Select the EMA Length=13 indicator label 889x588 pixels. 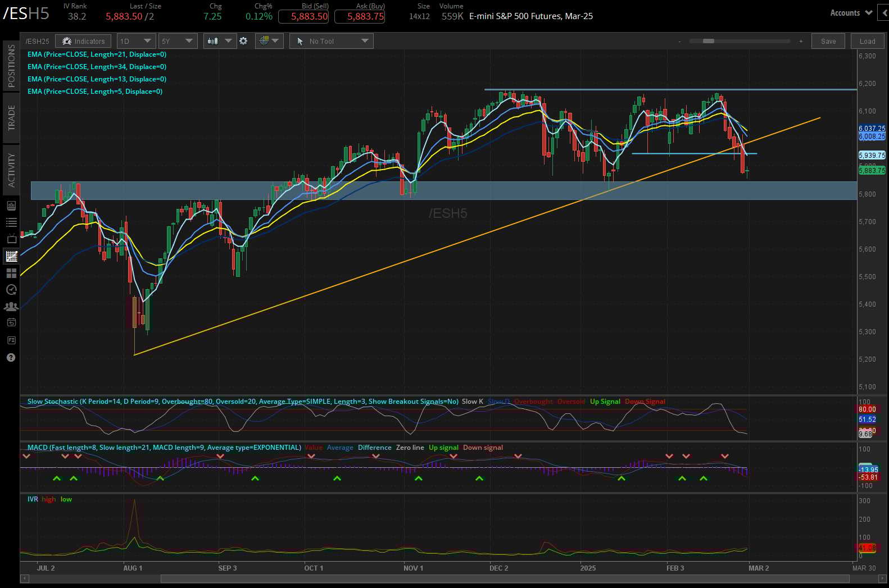click(97, 79)
